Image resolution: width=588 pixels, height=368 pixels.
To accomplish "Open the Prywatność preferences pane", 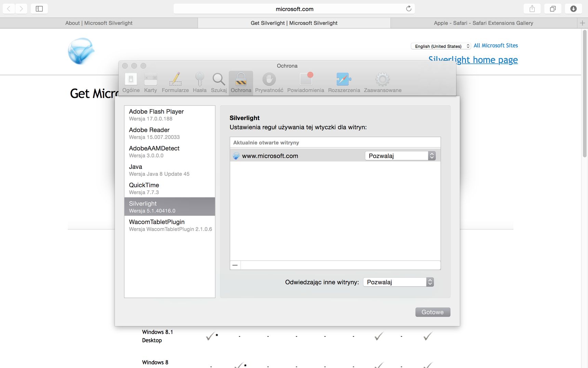I will point(269,83).
